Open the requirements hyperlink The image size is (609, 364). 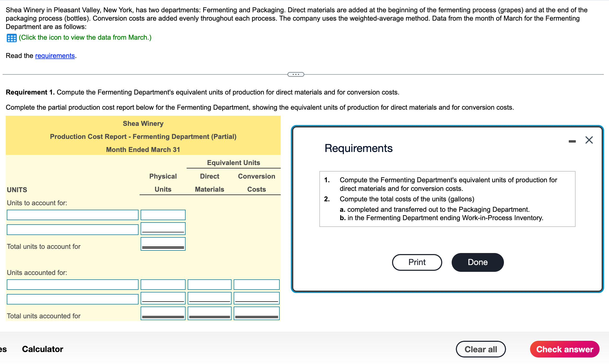click(x=55, y=56)
